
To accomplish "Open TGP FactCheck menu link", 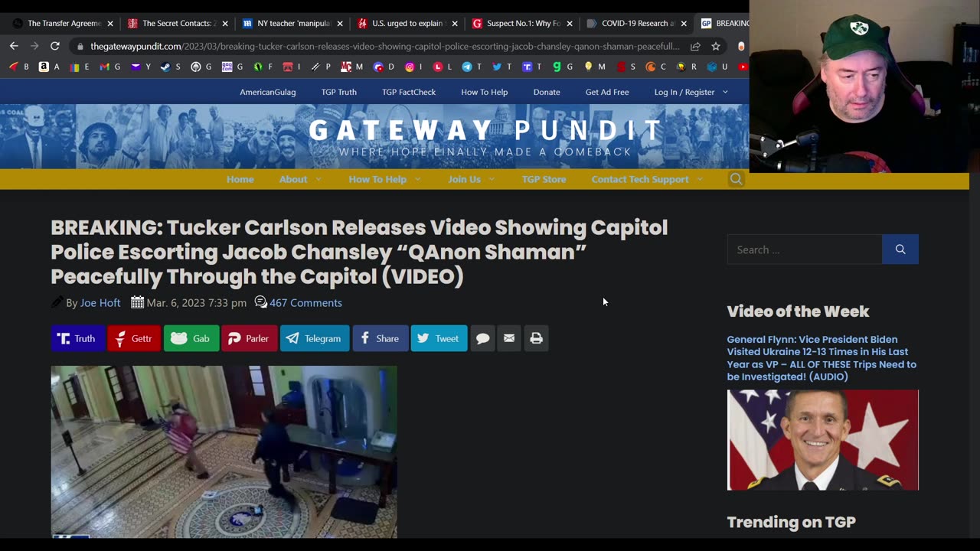I will [x=409, y=92].
